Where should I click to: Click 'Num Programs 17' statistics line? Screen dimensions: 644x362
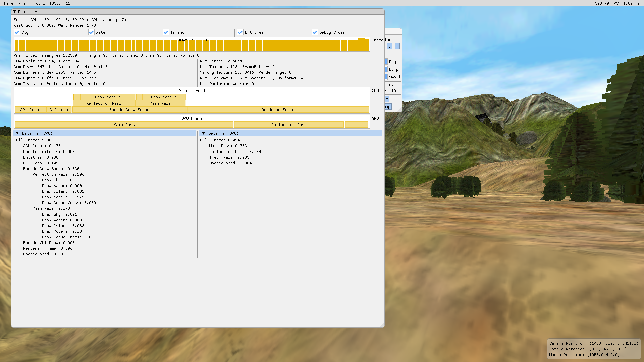252,78
